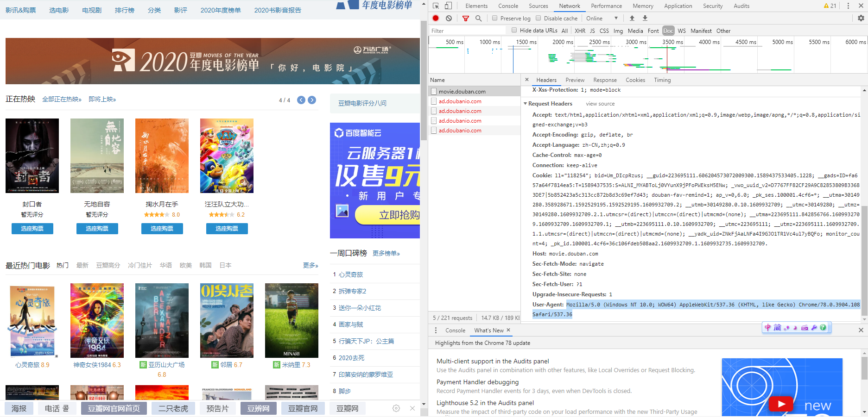Toggle the device toolbar icon
The height and width of the screenshot is (418, 868).
click(x=448, y=6)
